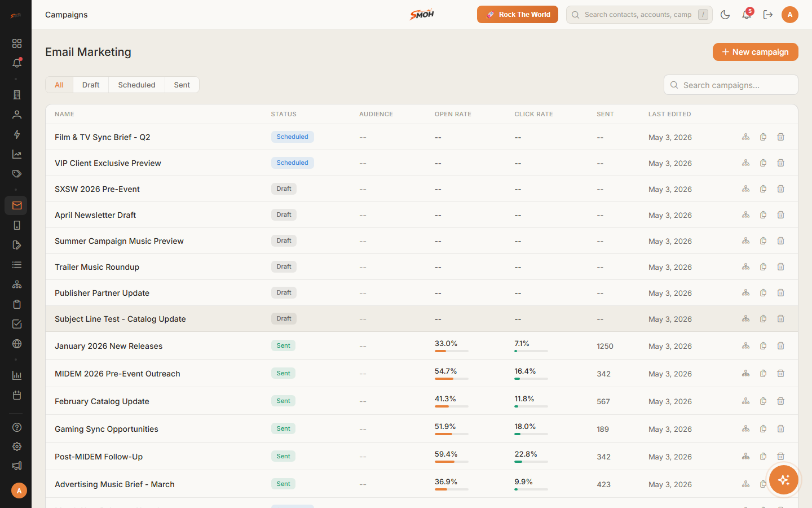Delete the Film & TV Sync Brief campaign
The height and width of the screenshot is (508, 812).
pyautogui.click(x=781, y=137)
